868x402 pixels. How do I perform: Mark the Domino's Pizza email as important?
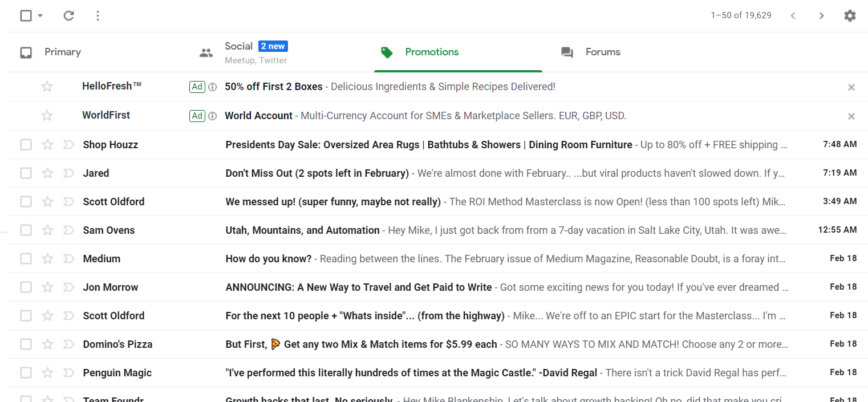click(68, 344)
